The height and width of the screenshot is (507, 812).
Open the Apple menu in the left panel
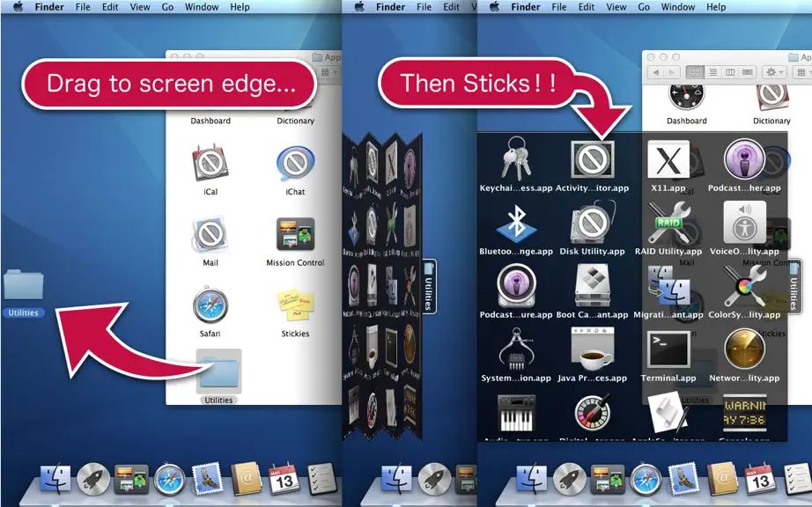coord(18,7)
